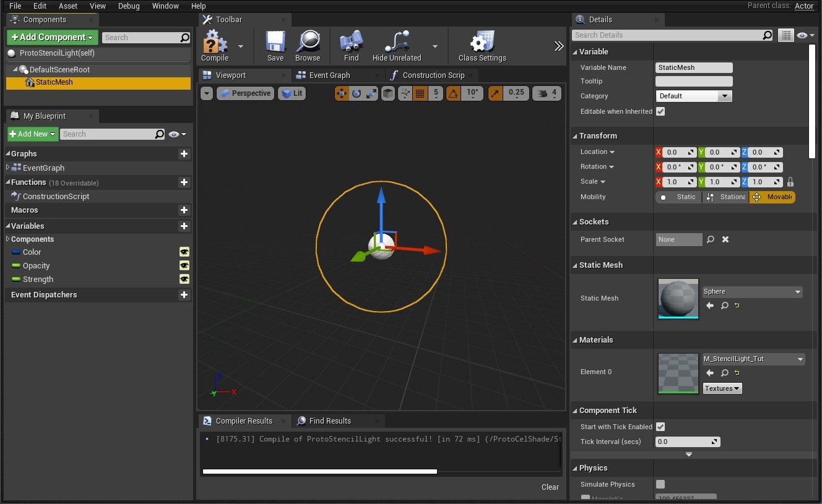The width and height of the screenshot is (822, 504).
Task: Enable the Simulate Physics checkbox
Action: pos(660,484)
